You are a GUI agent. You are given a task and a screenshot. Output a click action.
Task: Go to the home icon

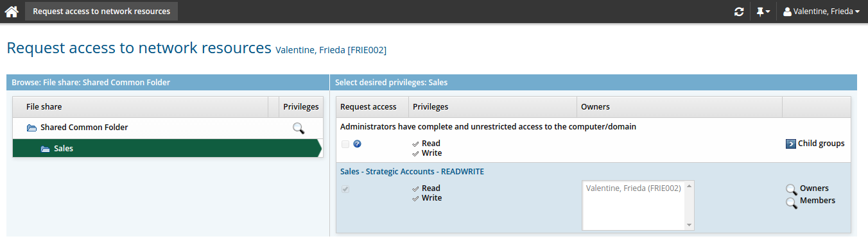click(12, 12)
